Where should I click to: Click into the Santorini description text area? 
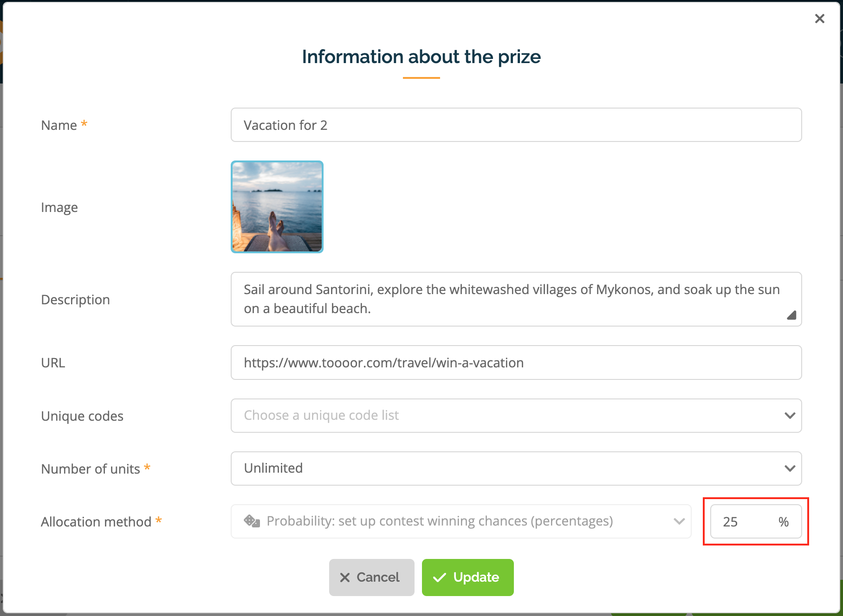pos(516,299)
